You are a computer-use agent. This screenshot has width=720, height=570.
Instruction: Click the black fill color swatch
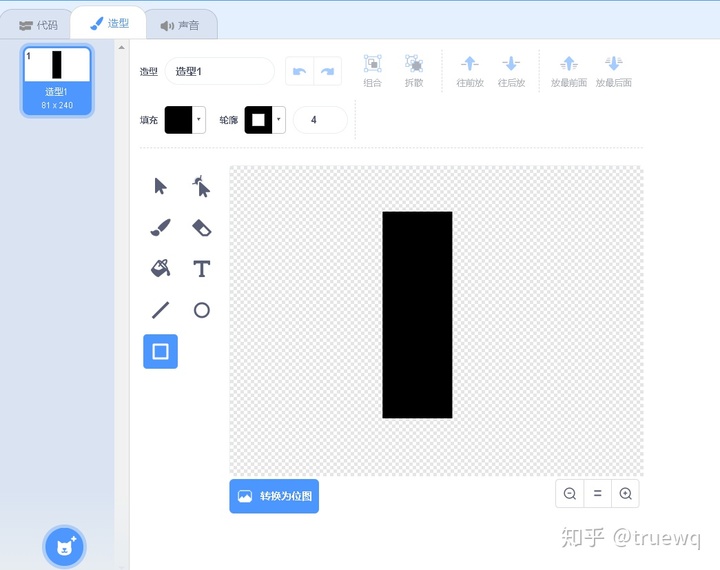[x=178, y=120]
